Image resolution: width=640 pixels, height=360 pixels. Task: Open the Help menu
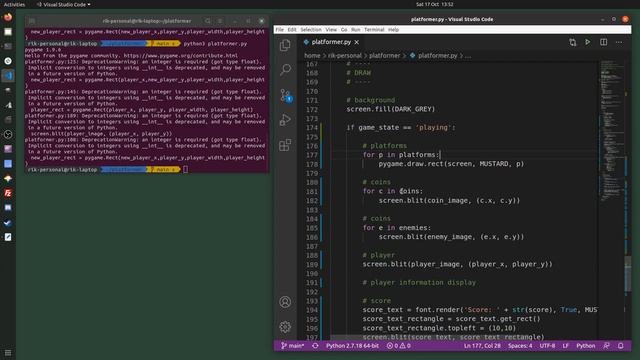[393, 30]
